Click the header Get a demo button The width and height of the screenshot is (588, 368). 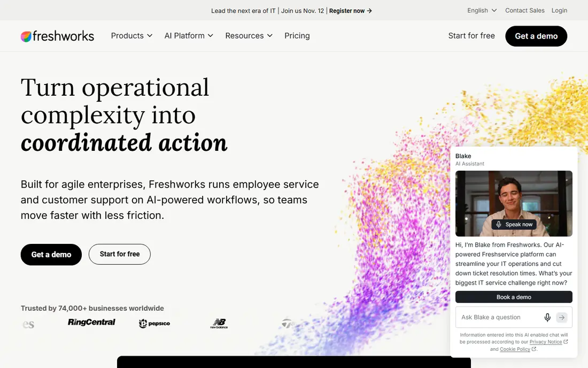click(x=536, y=36)
